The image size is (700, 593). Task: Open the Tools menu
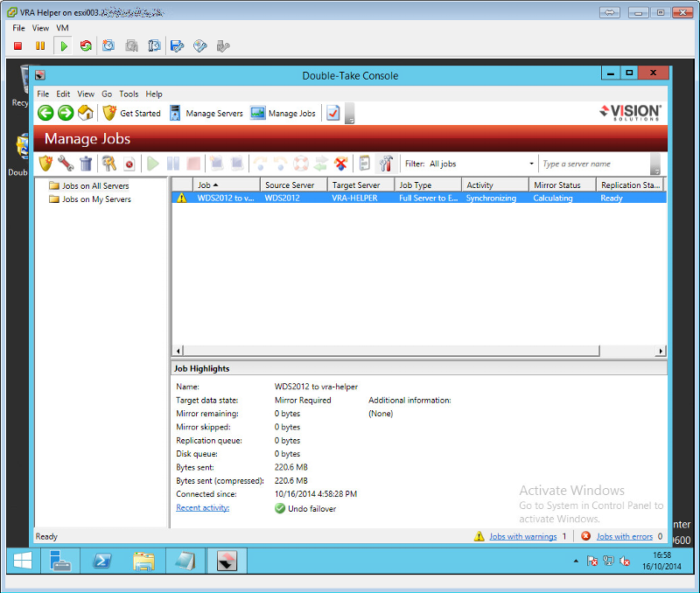[x=129, y=94]
